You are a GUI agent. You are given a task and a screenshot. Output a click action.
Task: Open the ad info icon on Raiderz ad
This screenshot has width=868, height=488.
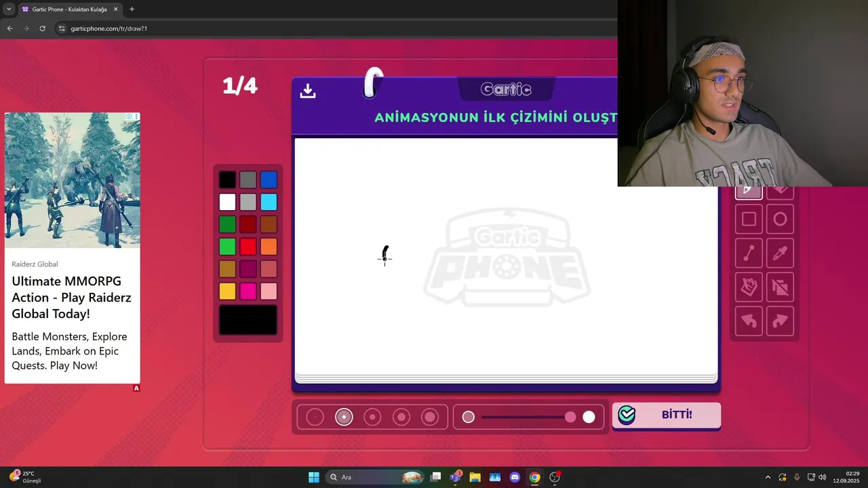pos(129,117)
